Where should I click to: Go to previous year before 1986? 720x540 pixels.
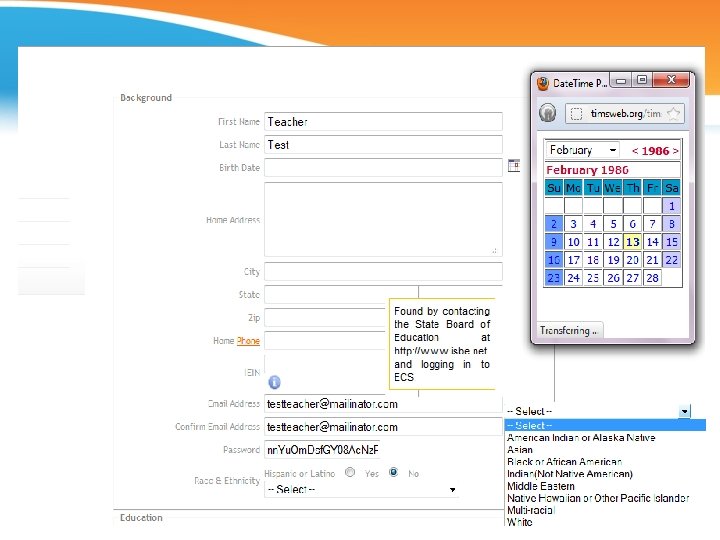pos(635,151)
